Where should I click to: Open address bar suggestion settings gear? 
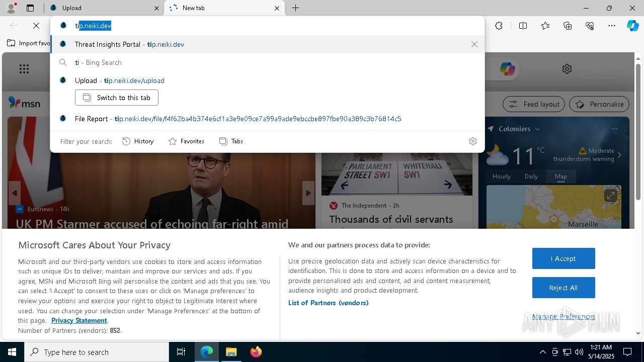pos(472,141)
